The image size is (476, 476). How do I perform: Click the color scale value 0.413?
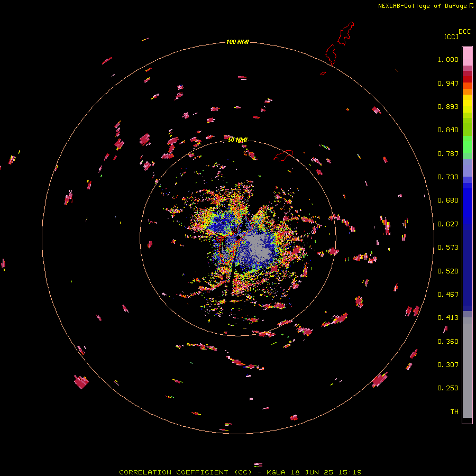[448, 318]
